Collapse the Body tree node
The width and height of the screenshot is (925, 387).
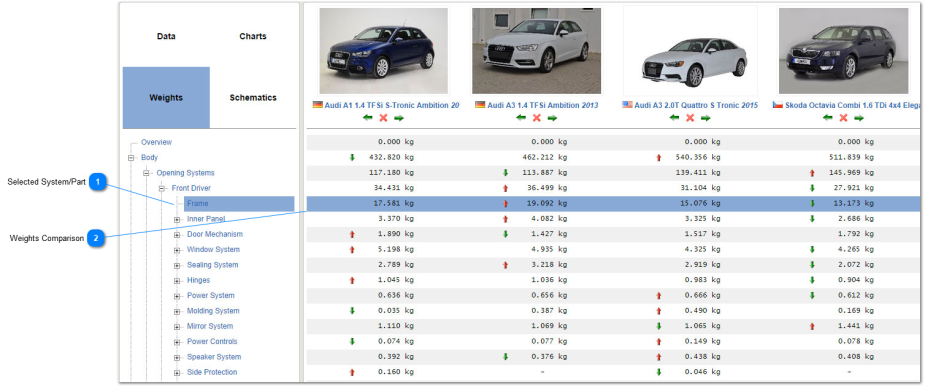pos(131,158)
